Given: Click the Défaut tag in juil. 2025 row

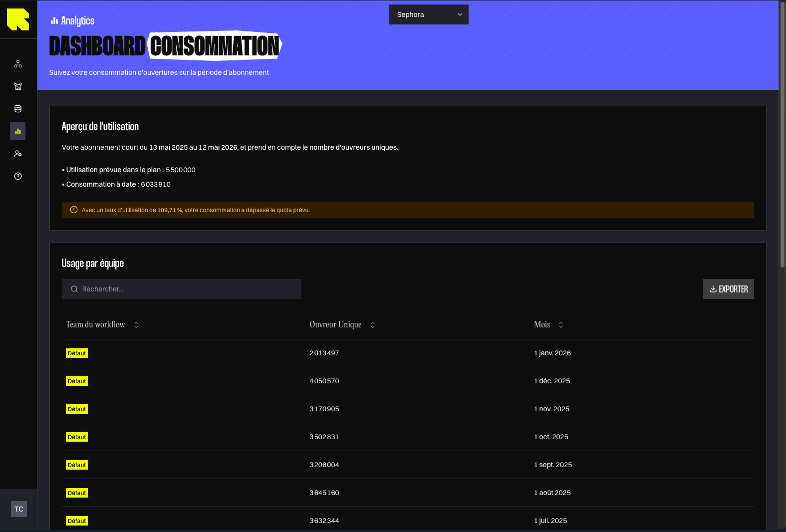Looking at the screenshot, I should pos(77,521).
